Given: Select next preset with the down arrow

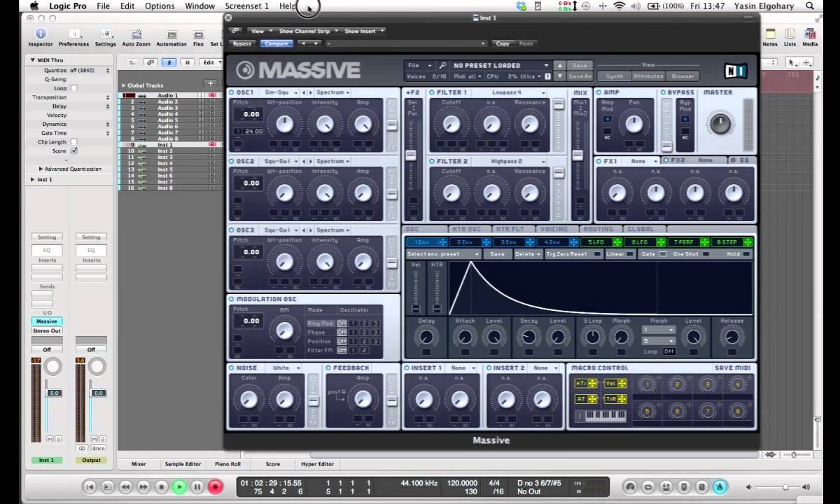Looking at the screenshot, I should (559, 76).
